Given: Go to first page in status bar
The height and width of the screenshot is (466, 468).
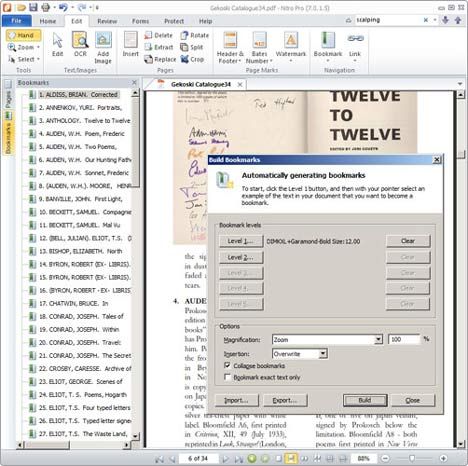Looking at the screenshot, I should [159, 459].
